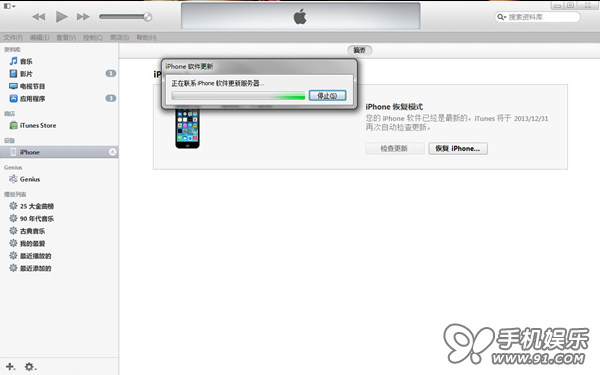Click the badge count next to 影片
This screenshot has width=600, height=375.
pos(111,73)
